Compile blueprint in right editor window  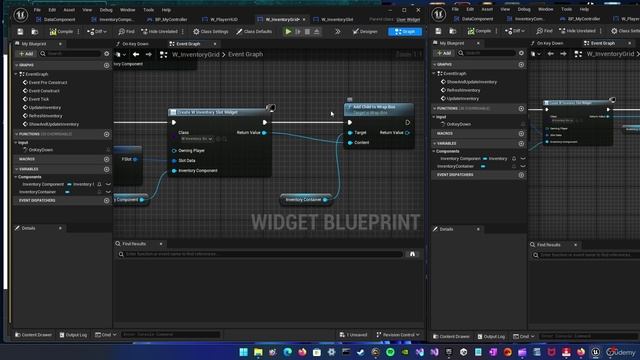(x=479, y=31)
